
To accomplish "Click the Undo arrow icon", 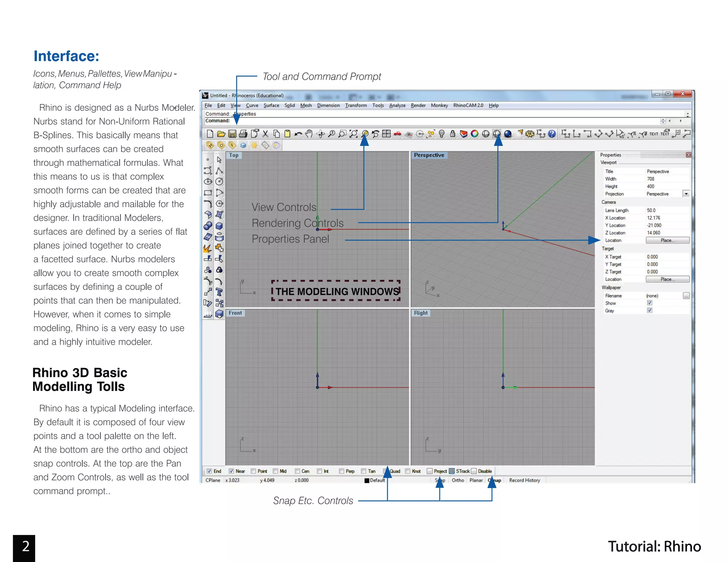I will 298,134.
